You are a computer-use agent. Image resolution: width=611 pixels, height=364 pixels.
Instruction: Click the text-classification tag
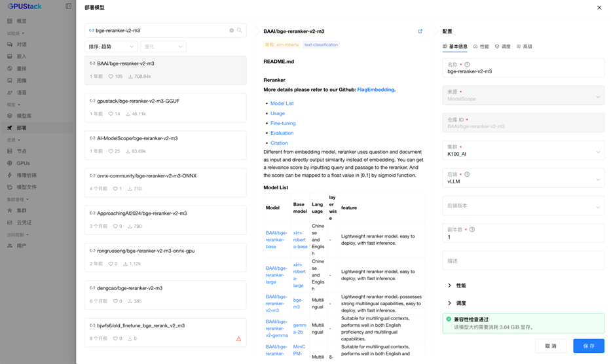(321, 45)
